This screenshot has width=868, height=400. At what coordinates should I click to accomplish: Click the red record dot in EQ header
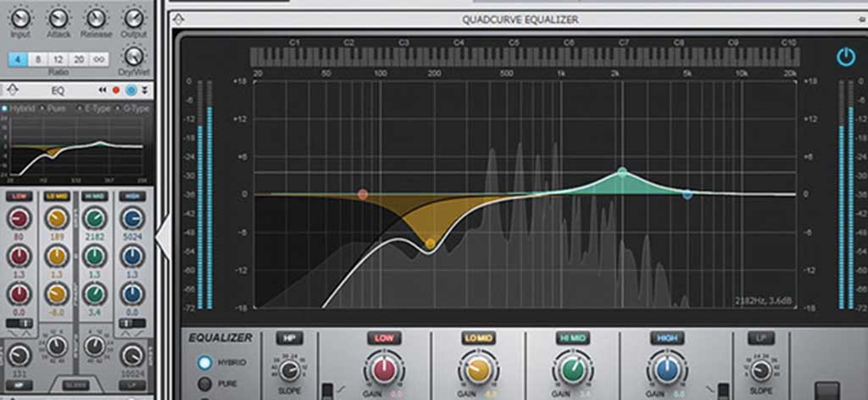click(x=116, y=90)
